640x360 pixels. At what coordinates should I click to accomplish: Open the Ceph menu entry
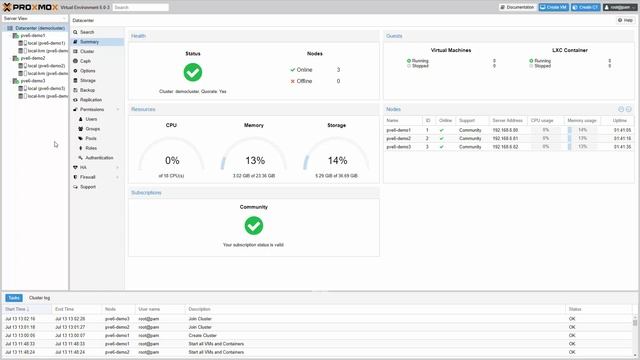click(x=97, y=61)
